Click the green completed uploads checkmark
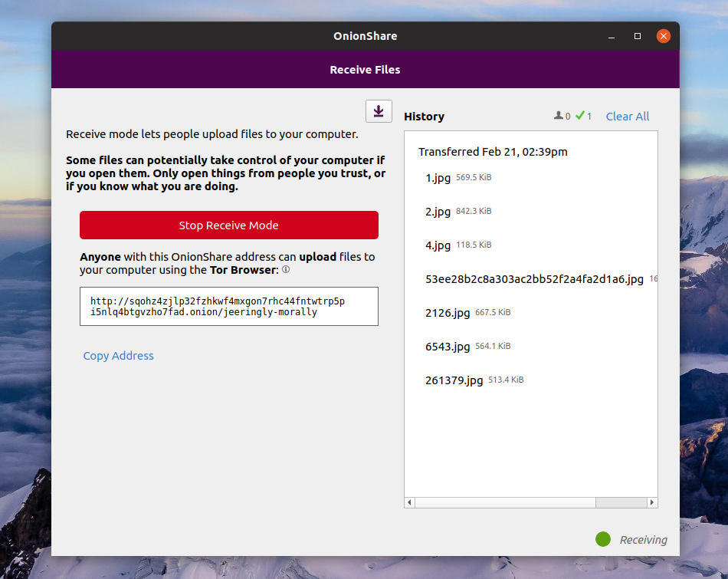 pos(580,116)
